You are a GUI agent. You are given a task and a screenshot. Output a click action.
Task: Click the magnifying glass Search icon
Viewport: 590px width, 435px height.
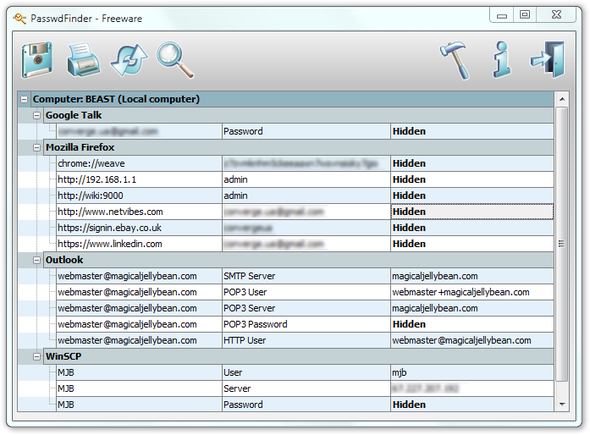pos(175,60)
